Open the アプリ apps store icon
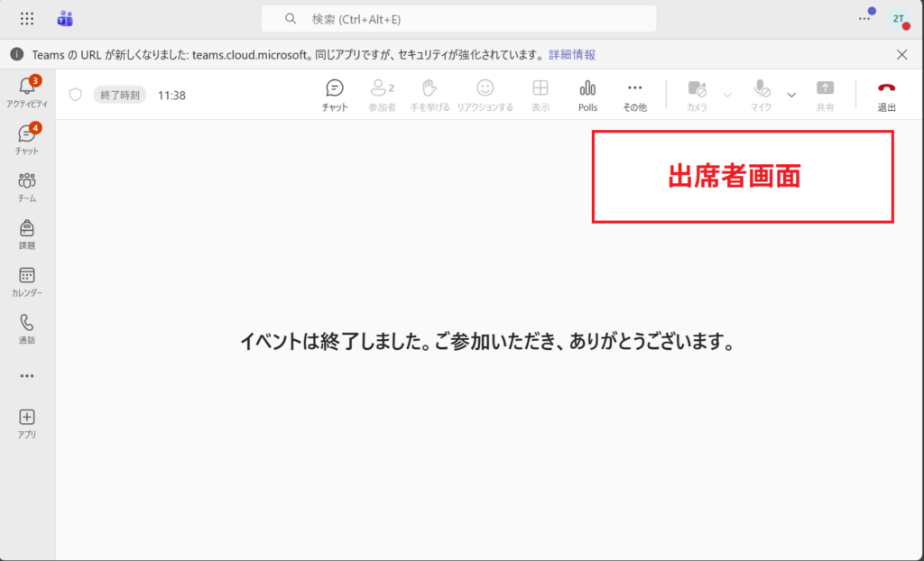Screen dimensions: 924x561 coord(27,422)
